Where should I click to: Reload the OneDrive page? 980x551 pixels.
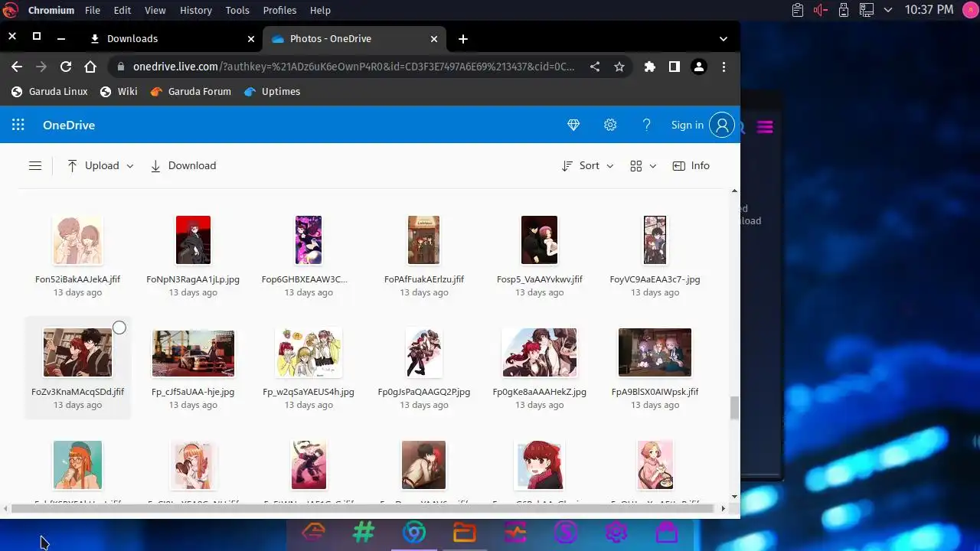click(x=66, y=67)
